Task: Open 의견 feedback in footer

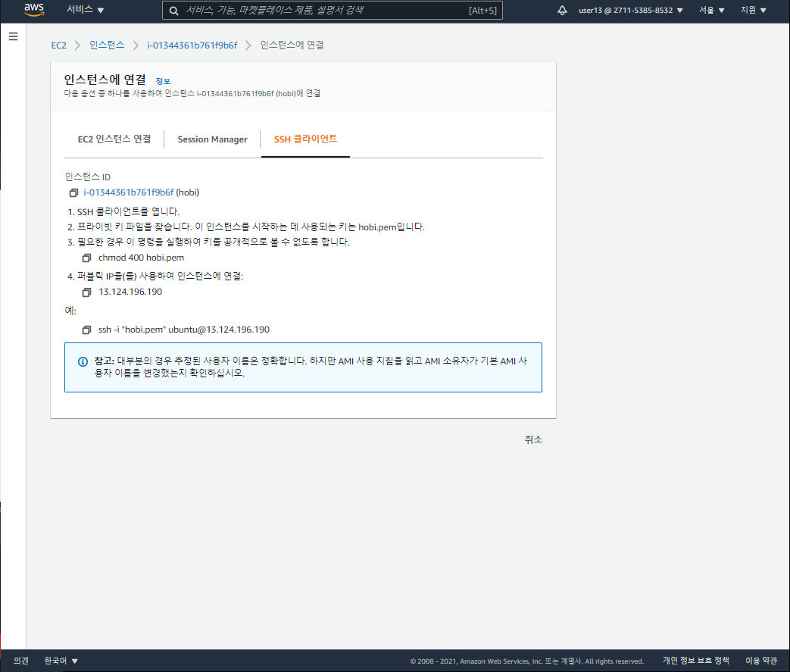Action: click(21, 661)
